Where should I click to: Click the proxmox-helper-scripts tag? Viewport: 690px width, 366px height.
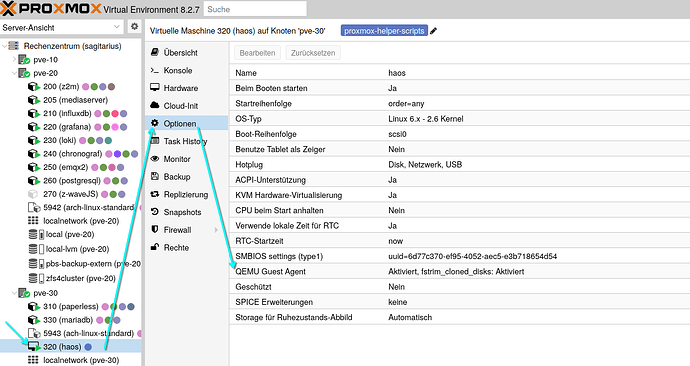pyautogui.click(x=384, y=31)
